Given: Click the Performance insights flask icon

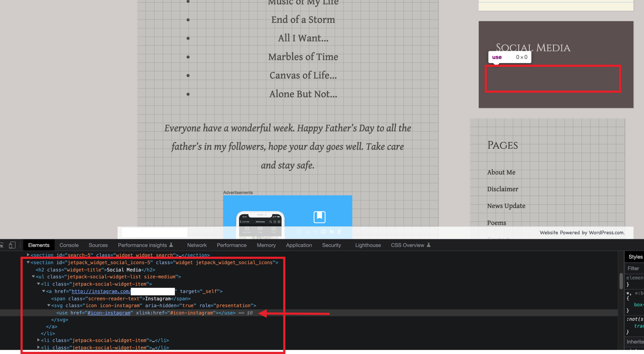Looking at the screenshot, I should (x=171, y=245).
